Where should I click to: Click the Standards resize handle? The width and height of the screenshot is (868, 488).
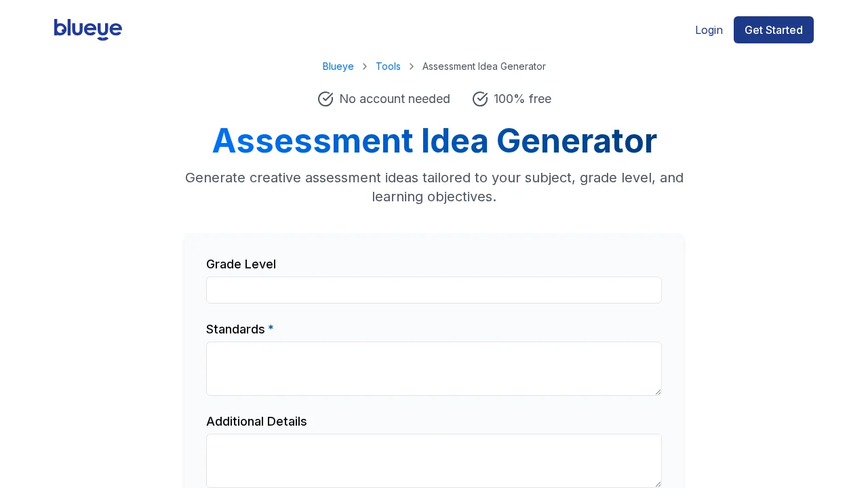click(657, 392)
